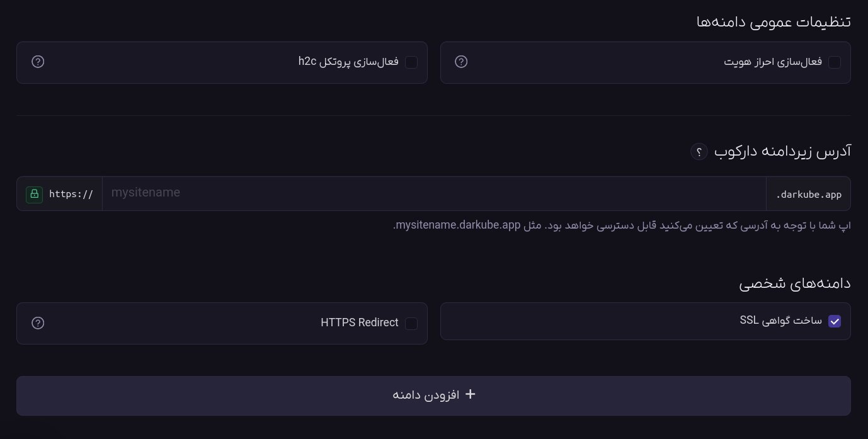Viewport: 868px width, 439px height.
Task: Show help tooltip beside آدرس زیردامنه دارکوب heading
Action: coord(699,152)
